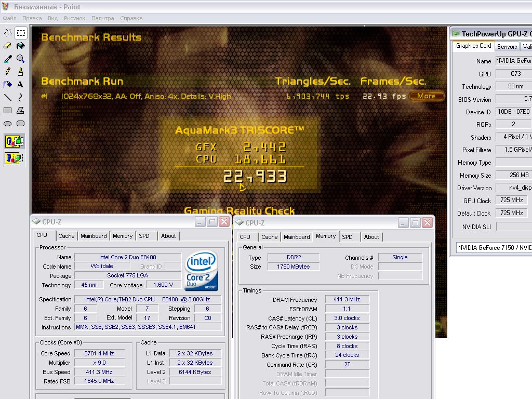This screenshot has width=532, height=399.
Task: Choose the transparent selection option
Action: (x=14, y=158)
